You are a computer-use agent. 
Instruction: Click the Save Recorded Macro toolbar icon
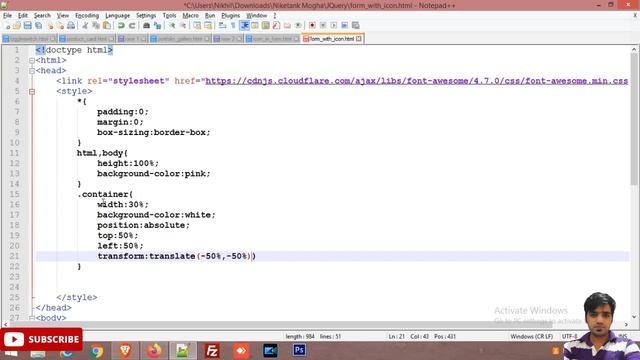[356, 26]
